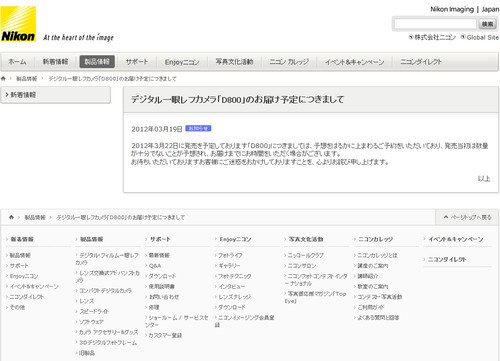
Task: Open ニコンダイレクト footer heading on right
Action: [x=447, y=259]
